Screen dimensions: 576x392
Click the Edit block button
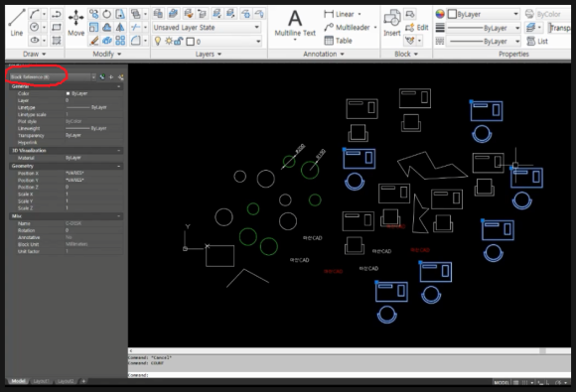coord(417,28)
